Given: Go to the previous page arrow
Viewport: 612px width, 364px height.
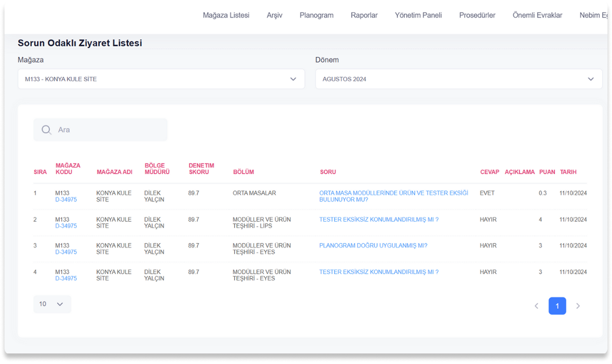Looking at the screenshot, I should click(536, 306).
